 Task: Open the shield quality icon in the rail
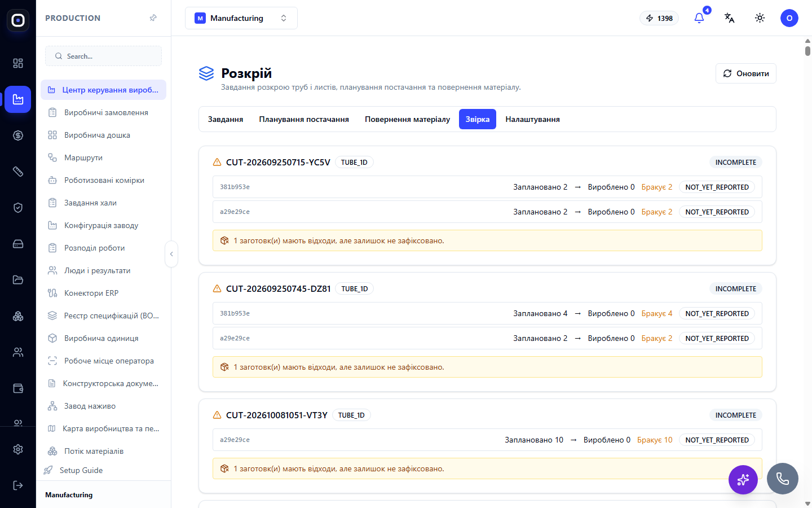(x=18, y=208)
